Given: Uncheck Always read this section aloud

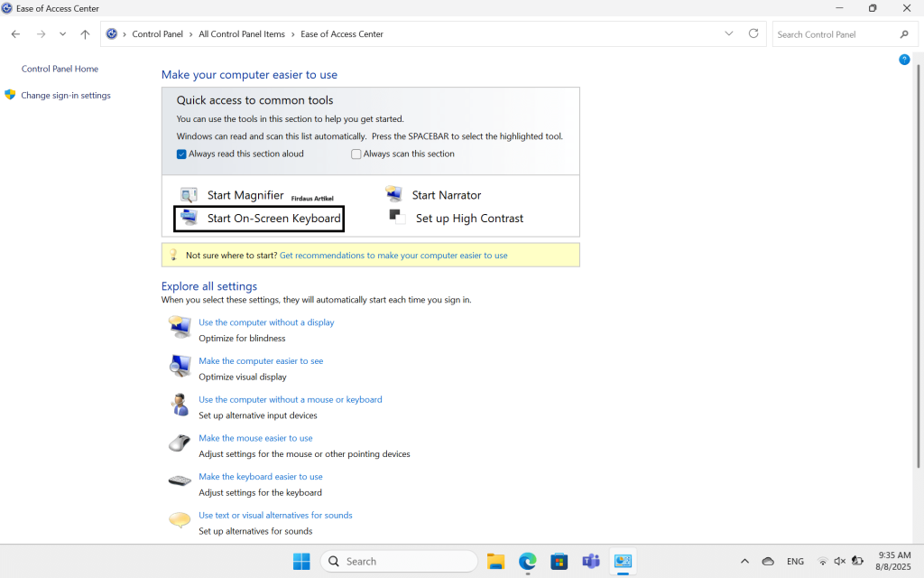Looking at the screenshot, I should click(181, 154).
